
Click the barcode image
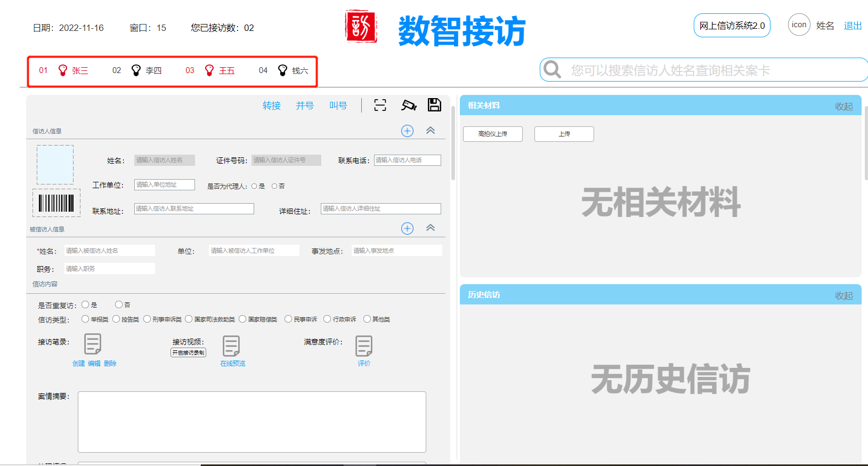(x=56, y=203)
